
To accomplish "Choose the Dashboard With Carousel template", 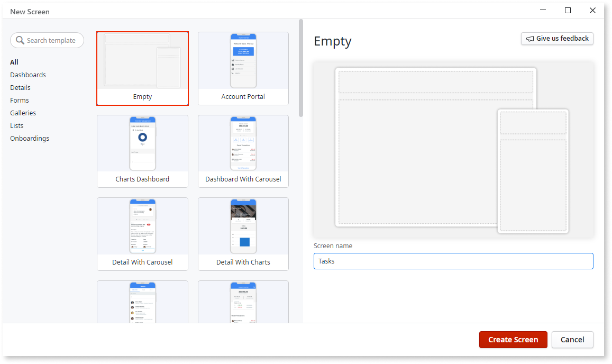I will point(243,151).
